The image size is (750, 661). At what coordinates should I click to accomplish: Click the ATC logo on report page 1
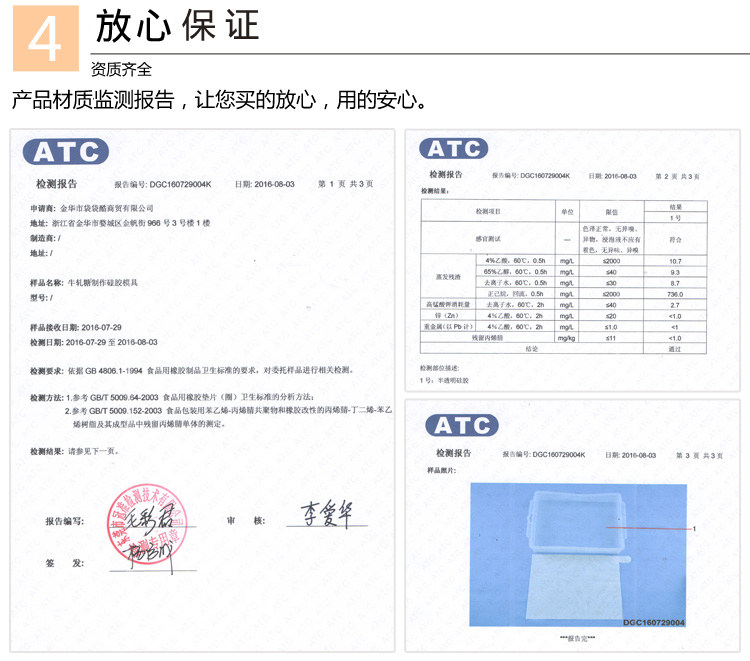pyautogui.click(x=66, y=152)
